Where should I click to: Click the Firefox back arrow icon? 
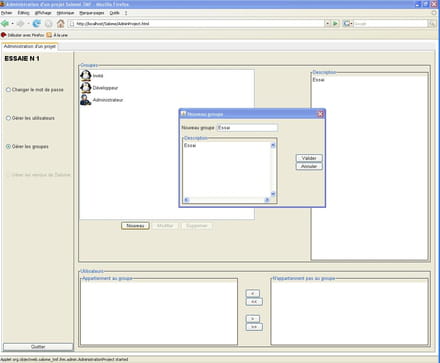tap(5, 24)
